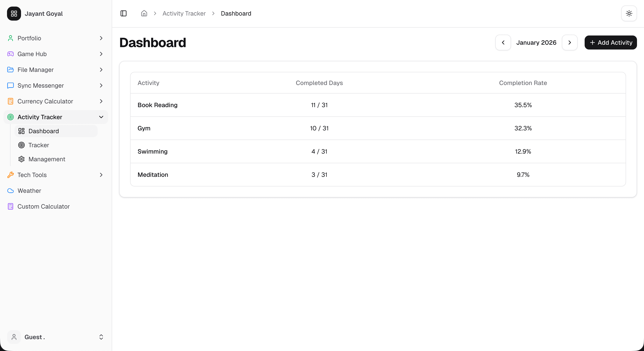Viewport: 644px width, 351px height.
Task: Click the Dashboard grid icon in submenu
Action: [21, 131]
